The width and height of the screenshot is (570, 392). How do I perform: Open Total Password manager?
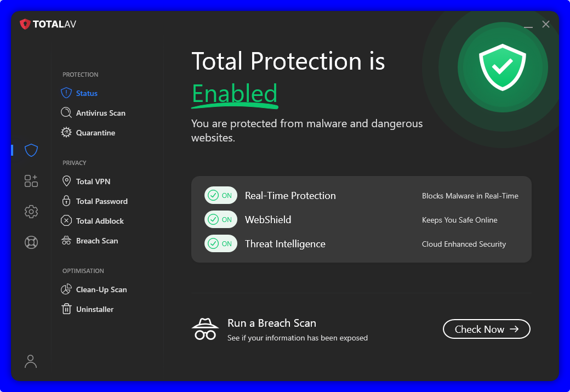pos(101,201)
